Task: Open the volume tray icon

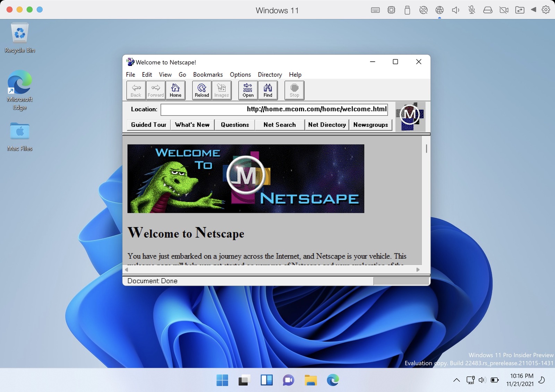Action: click(482, 380)
